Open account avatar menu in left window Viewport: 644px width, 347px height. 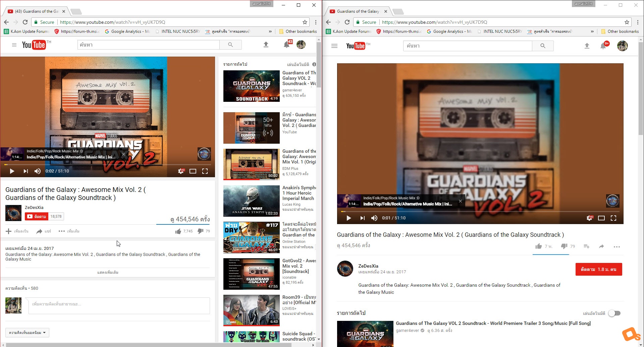[301, 45]
